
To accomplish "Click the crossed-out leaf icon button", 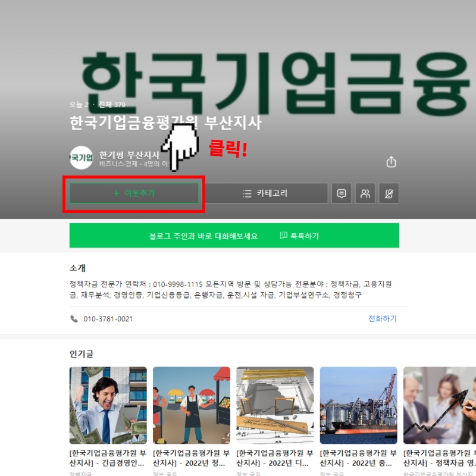I will 389,193.
